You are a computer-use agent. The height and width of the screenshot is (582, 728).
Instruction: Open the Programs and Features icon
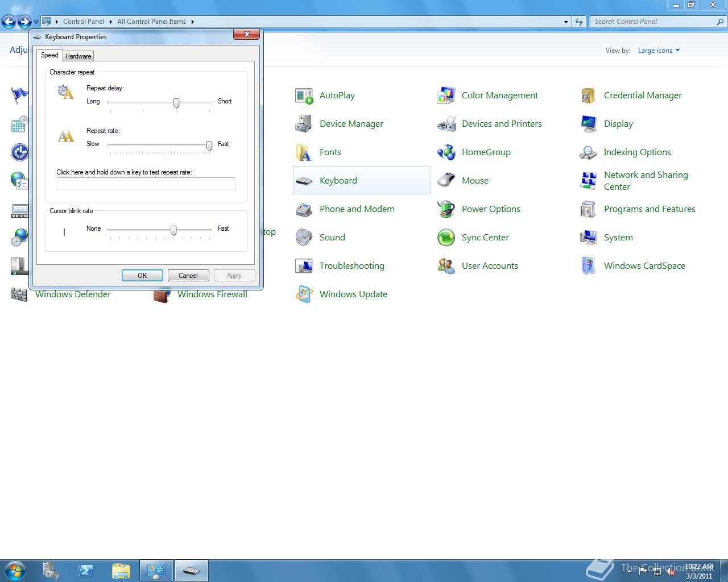589,209
